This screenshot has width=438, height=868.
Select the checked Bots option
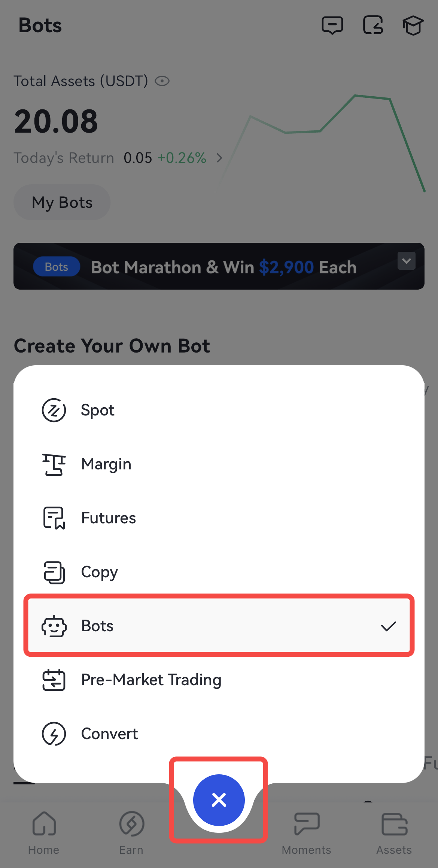tap(219, 626)
